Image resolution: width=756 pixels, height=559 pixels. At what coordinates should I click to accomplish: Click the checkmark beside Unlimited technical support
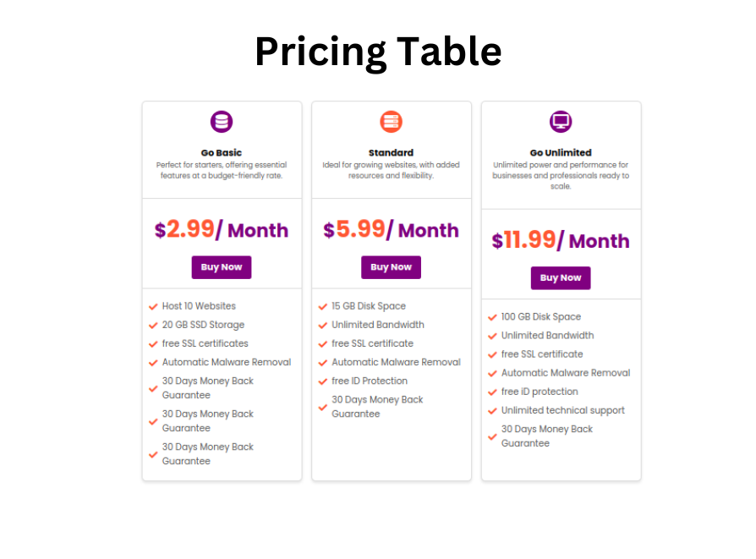click(x=492, y=411)
